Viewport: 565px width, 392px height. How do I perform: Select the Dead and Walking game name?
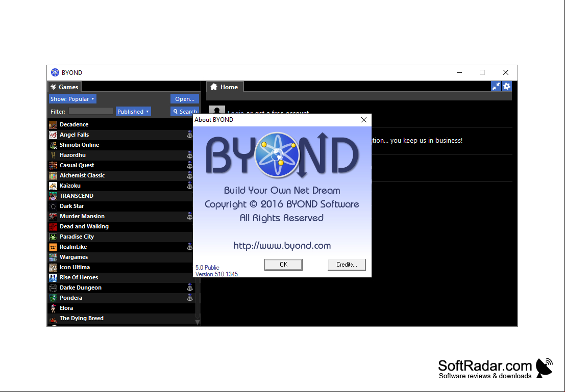[x=84, y=226]
